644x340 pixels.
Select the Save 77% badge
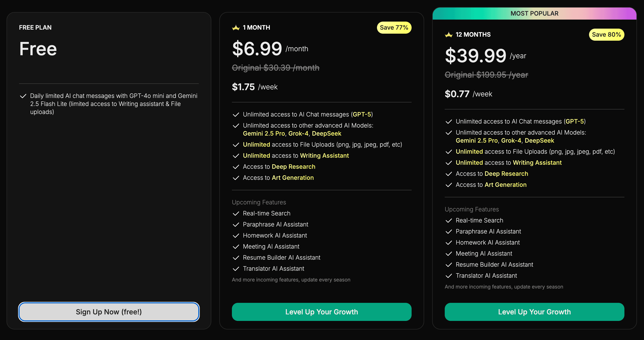point(394,28)
